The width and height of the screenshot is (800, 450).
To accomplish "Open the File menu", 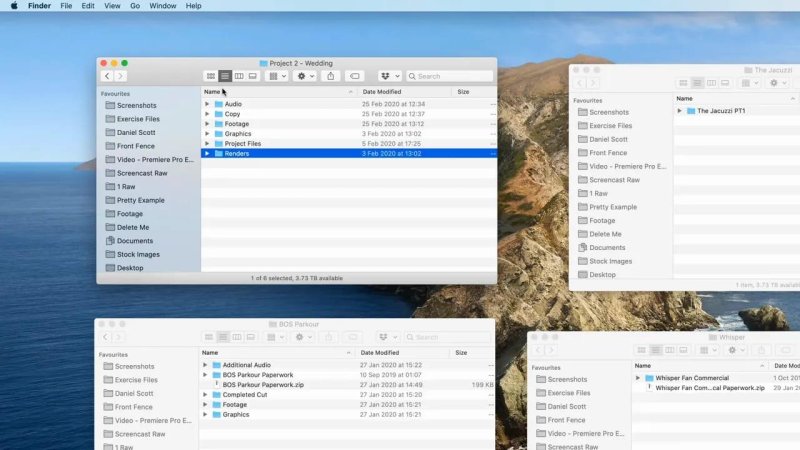I will [x=66, y=6].
